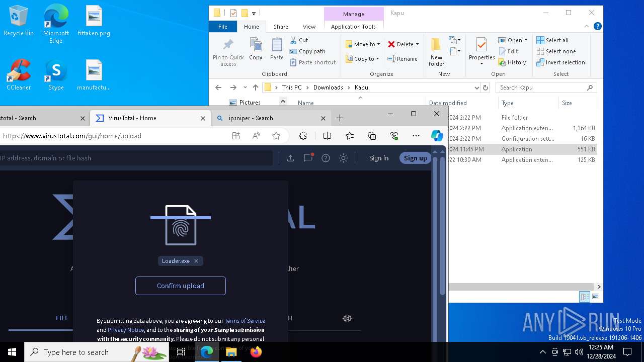This screenshot has height=362, width=644.
Task: Click Windows taskbar search box
Action: [97, 352]
